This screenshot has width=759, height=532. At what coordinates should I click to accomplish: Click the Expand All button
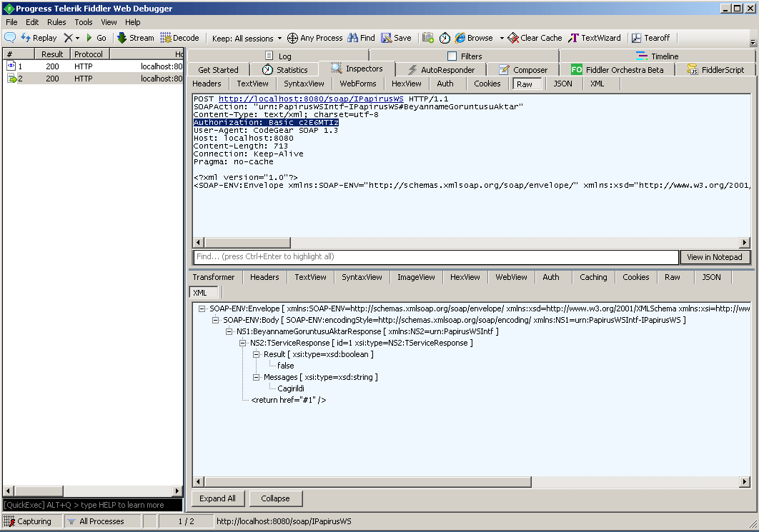point(217,498)
